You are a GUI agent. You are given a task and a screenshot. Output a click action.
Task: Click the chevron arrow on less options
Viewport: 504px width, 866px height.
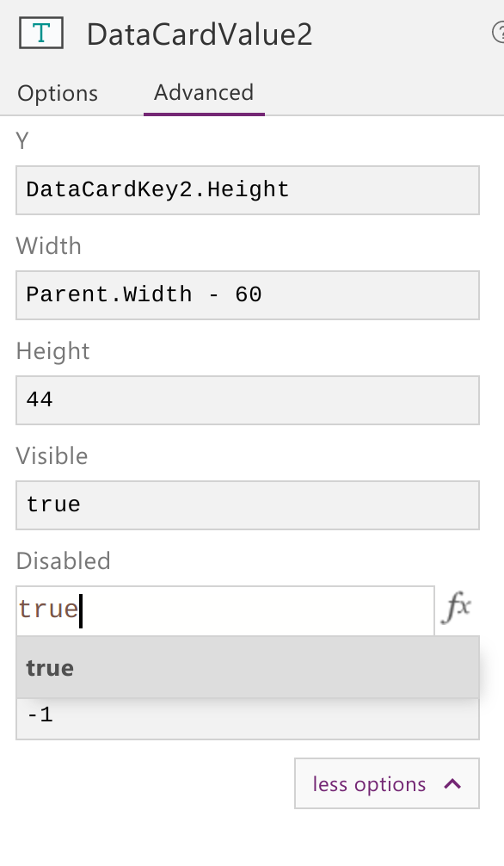tap(452, 783)
